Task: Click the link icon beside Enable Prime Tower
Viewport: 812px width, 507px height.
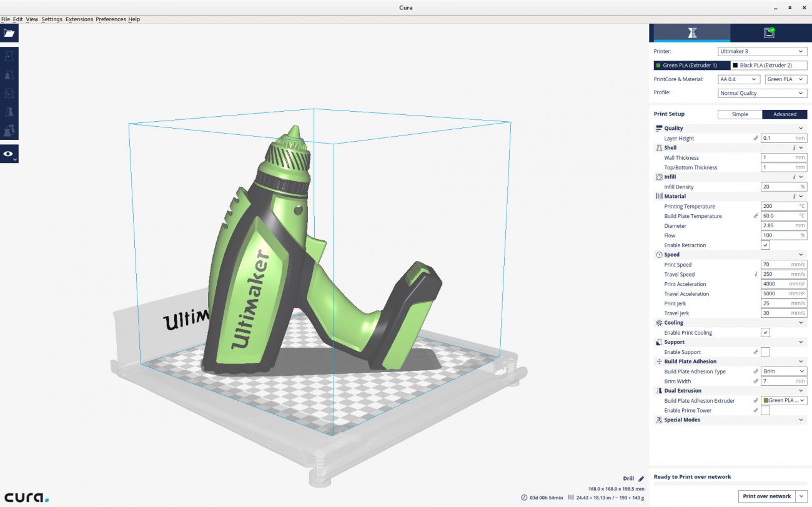Action: (756, 410)
